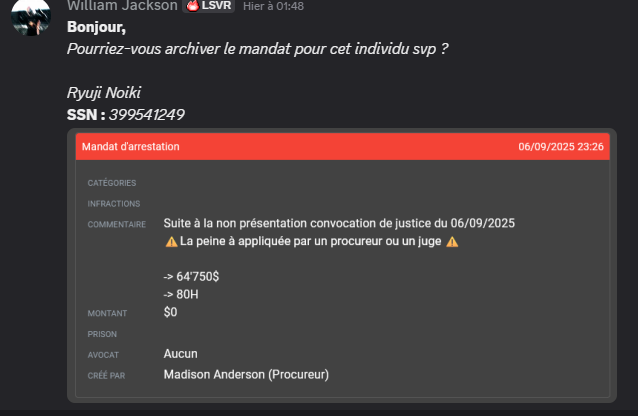This screenshot has width=638, height=416.
Task: Click the warning icon after un juge
Action: coord(452,242)
